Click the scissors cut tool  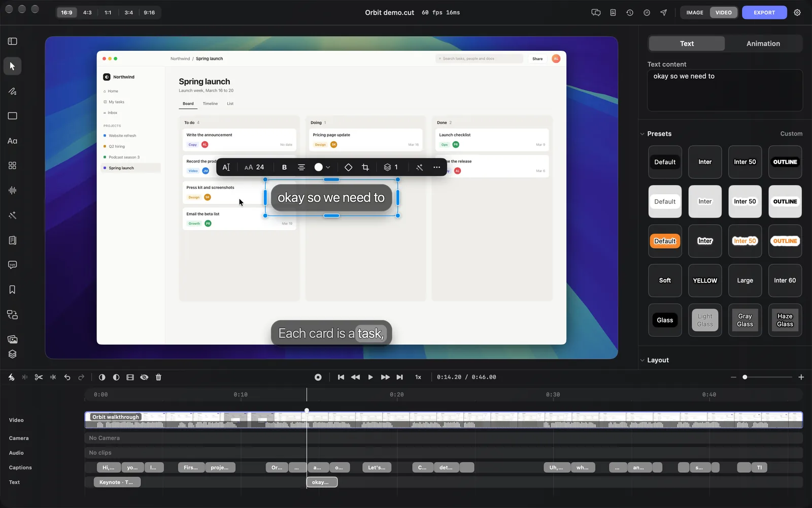coord(39,377)
